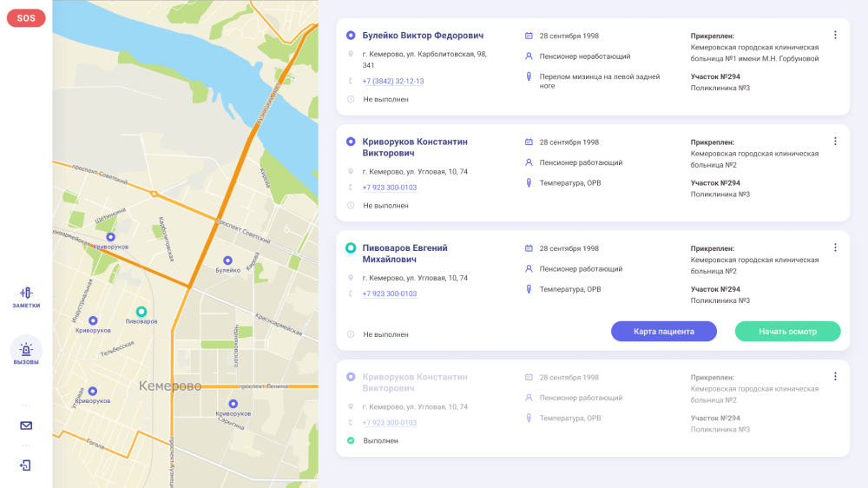The image size is (868, 488).
Task: Open three-dot menu on Пивоваров card
Action: (x=835, y=247)
